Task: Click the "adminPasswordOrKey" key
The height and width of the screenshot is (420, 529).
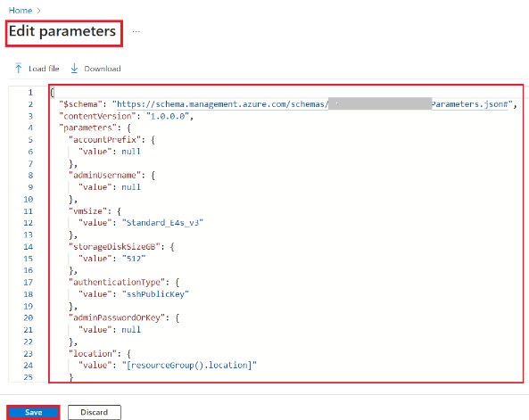Action: 117,317
